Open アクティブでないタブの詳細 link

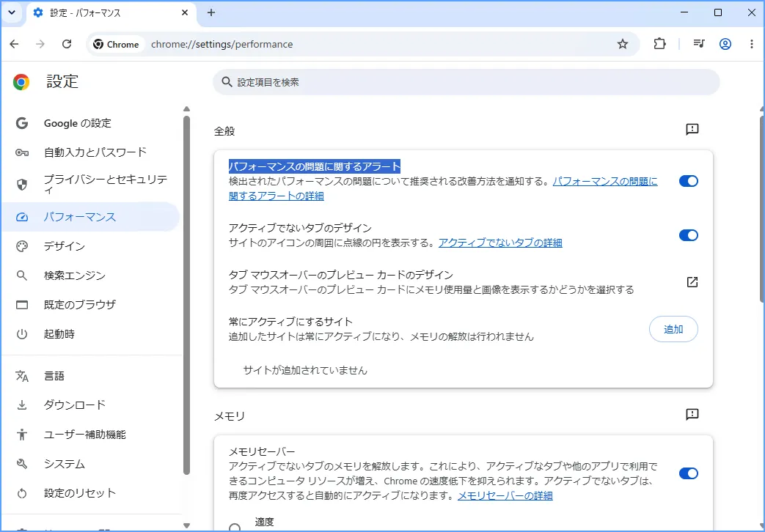(500, 243)
